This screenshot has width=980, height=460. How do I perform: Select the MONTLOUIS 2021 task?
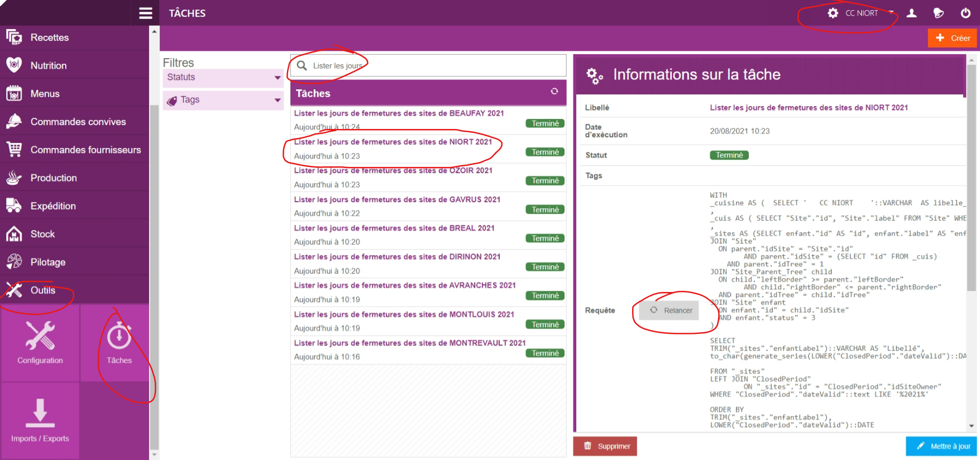pyautogui.click(x=428, y=322)
